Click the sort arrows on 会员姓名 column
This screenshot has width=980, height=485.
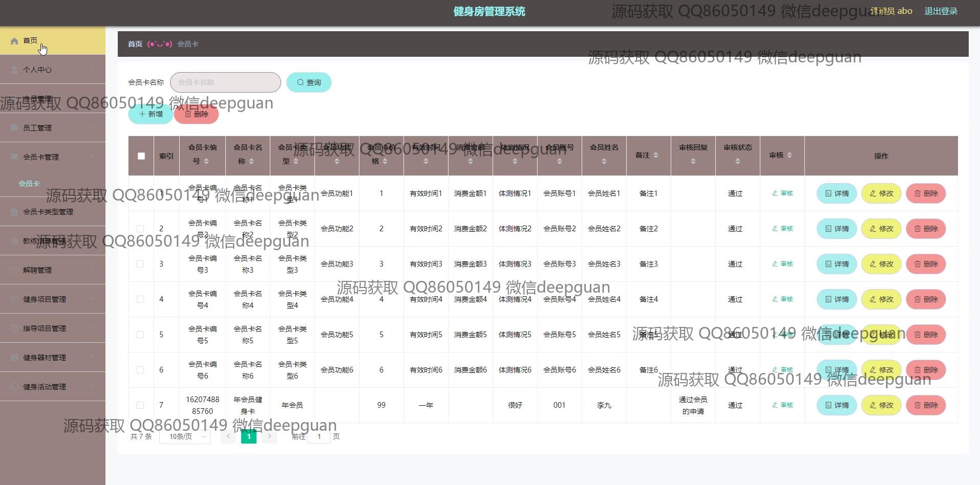pos(604,161)
